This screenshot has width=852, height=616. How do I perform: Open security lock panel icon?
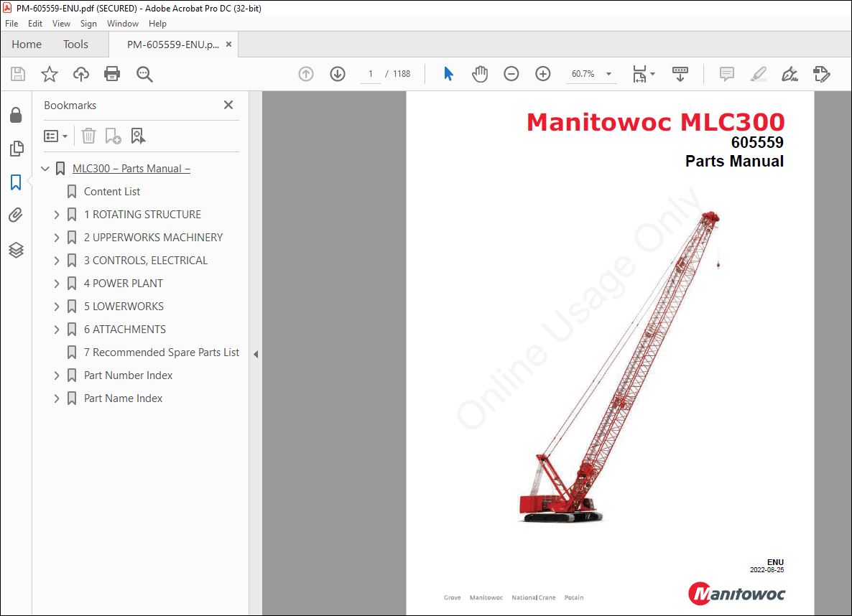point(16,115)
